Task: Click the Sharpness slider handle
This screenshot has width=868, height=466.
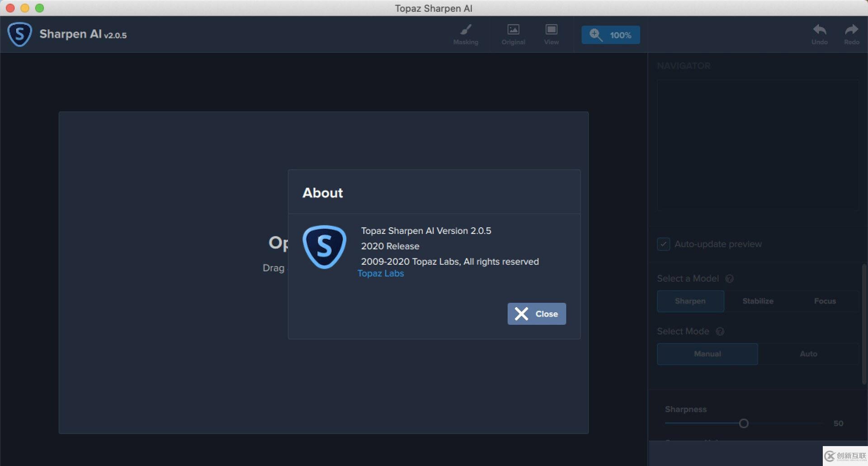Action: click(744, 423)
